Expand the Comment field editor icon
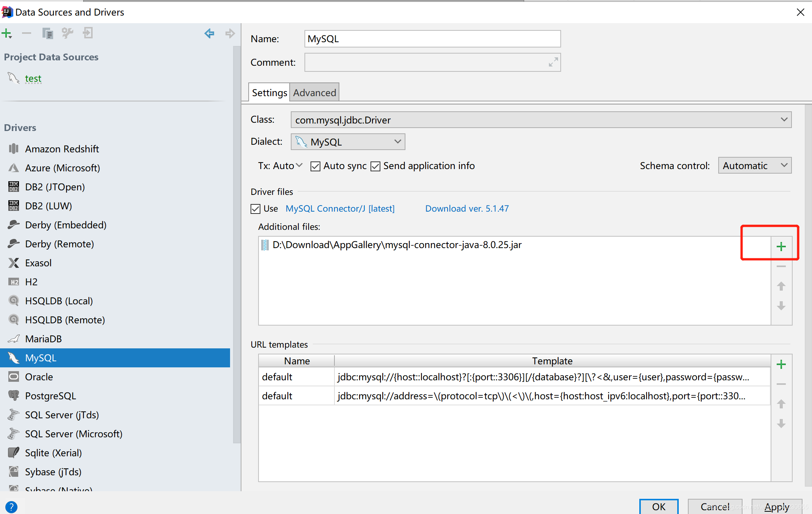This screenshot has height=514, width=812. pyautogui.click(x=553, y=62)
